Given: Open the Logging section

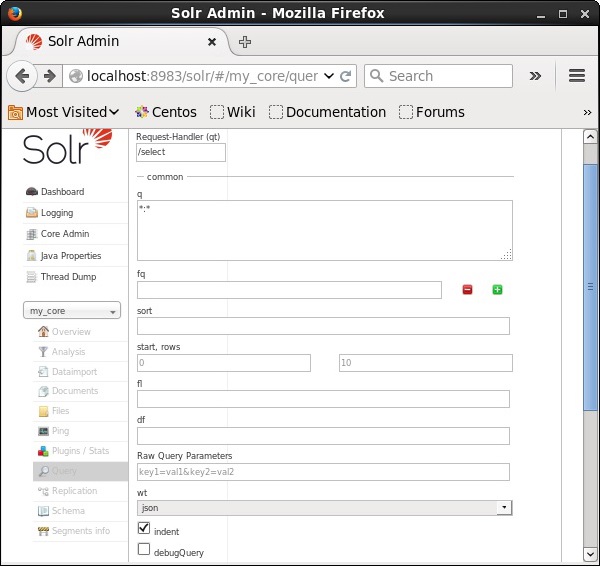Looking at the screenshot, I should pos(56,213).
